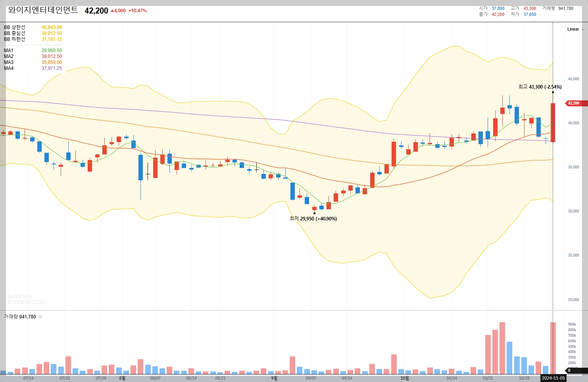Click the 최저 29,950 low annotation

click(313, 219)
